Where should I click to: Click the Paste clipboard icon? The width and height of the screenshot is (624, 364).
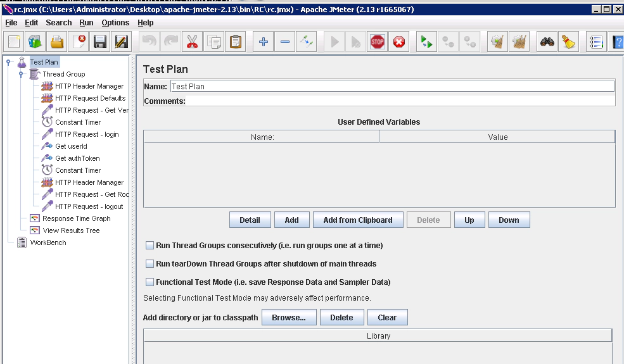[235, 41]
